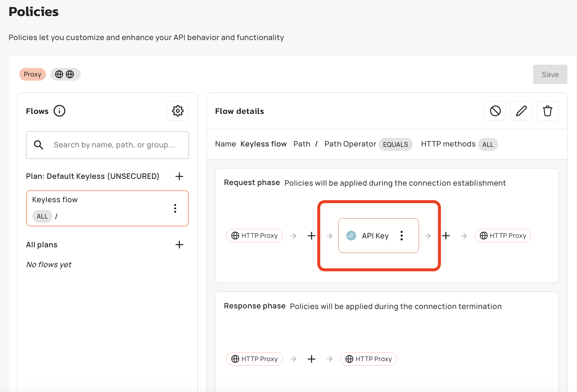Add policy after API Key step
The width and height of the screenshot is (577, 392).
pos(446,236)
